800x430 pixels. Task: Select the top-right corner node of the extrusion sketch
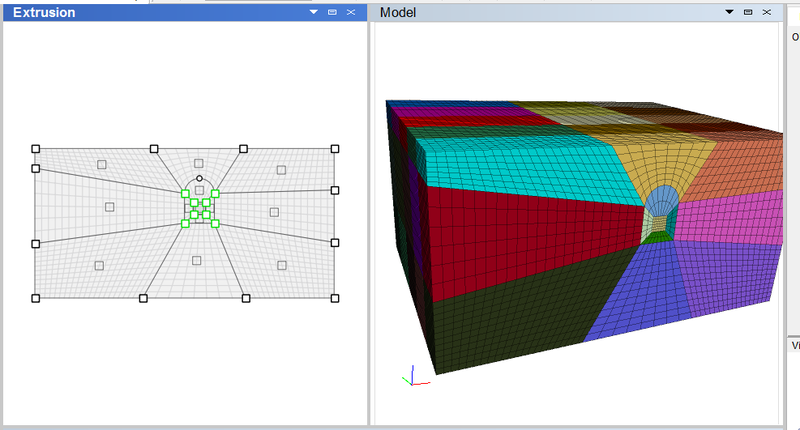click(335, 148)
